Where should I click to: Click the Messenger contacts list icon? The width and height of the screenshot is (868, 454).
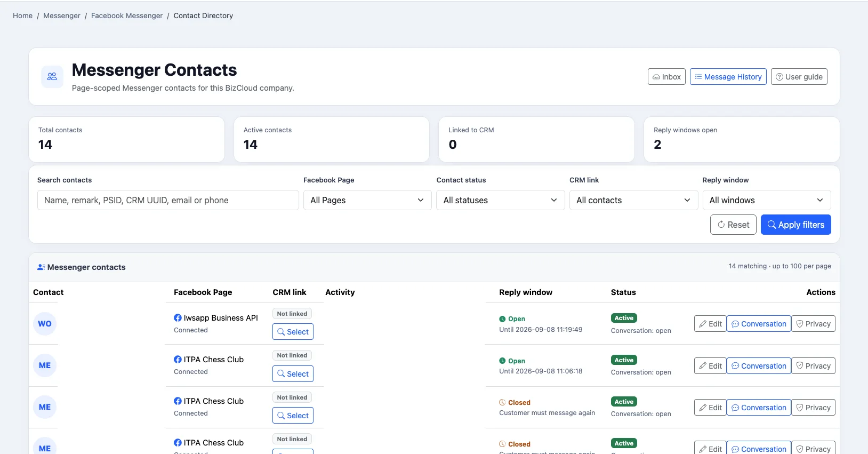click(41, 267)
